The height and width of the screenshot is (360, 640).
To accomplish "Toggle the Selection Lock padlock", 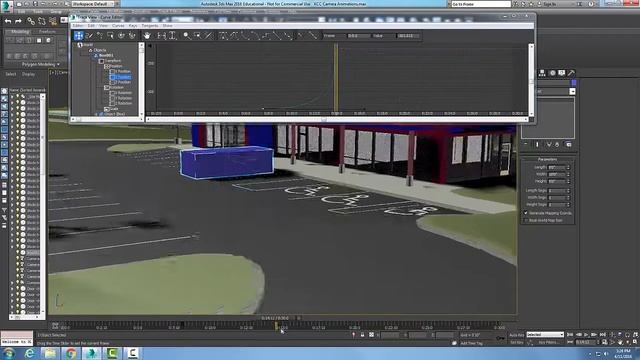I will tap(362, 335).
